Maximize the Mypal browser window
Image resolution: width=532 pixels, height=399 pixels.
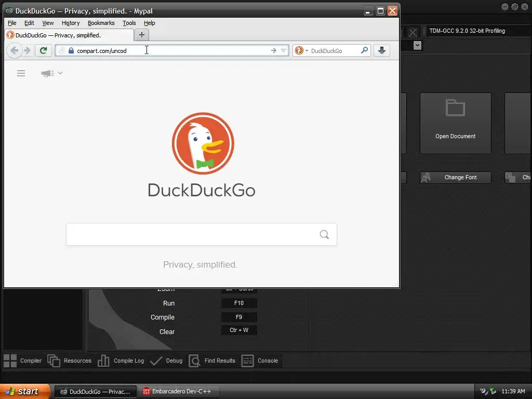pos(380,11)
